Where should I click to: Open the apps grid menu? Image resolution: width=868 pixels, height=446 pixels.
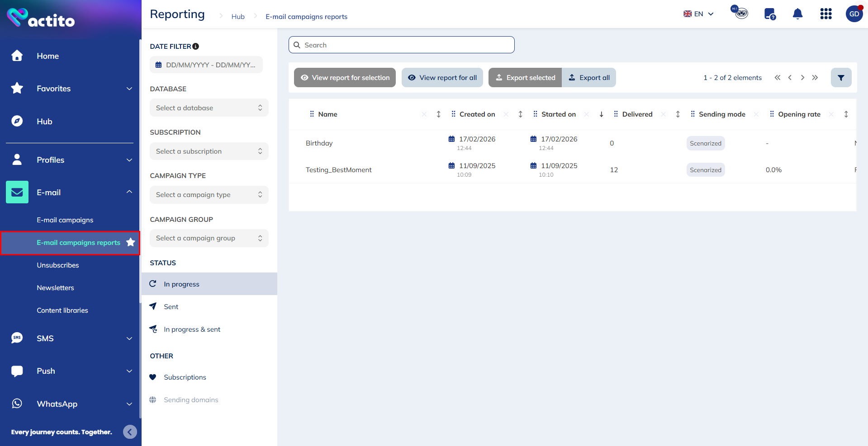(825, 14)
